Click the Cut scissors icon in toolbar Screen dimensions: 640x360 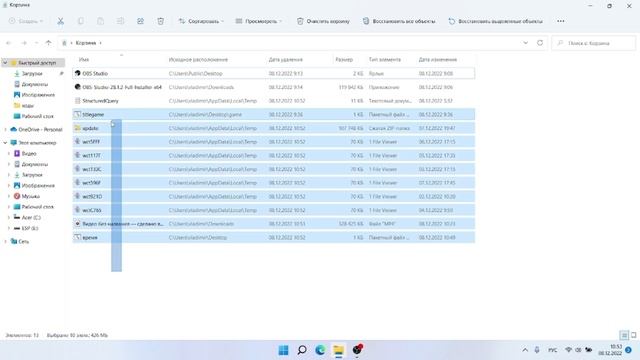click(x=60, y=21)
